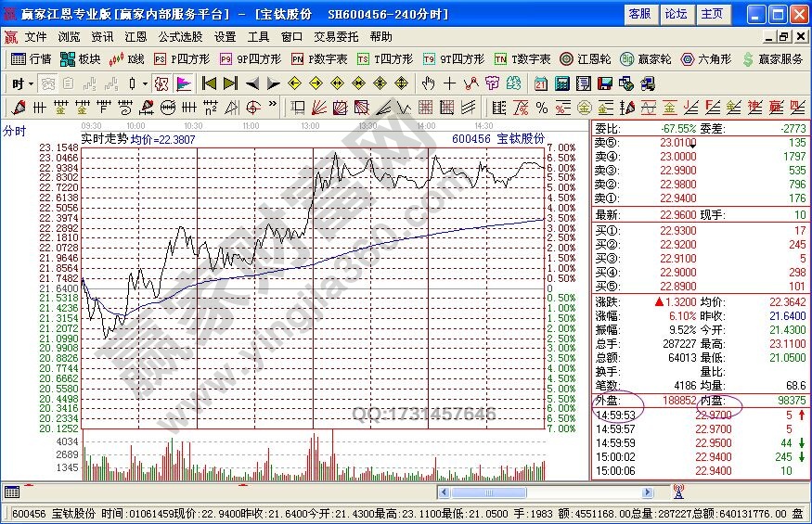Jump to first record arrow button
Image resolution: width=812 pixels, height=524 pixels.
click(x=208, y=83)
